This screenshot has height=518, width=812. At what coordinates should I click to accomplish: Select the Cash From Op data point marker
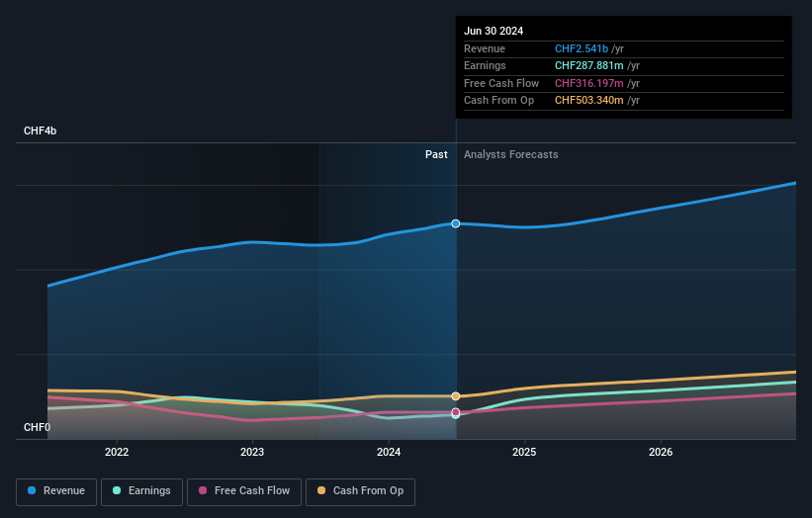coord(456,396)
